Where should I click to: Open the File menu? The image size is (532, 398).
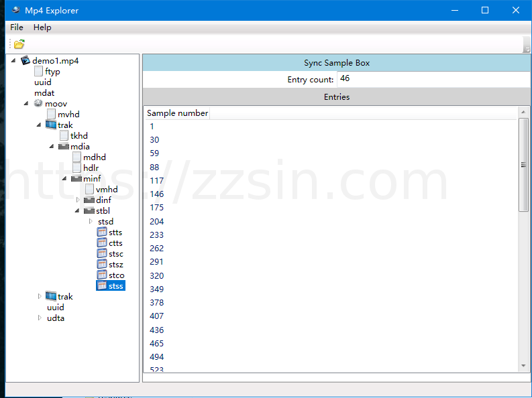17,27
